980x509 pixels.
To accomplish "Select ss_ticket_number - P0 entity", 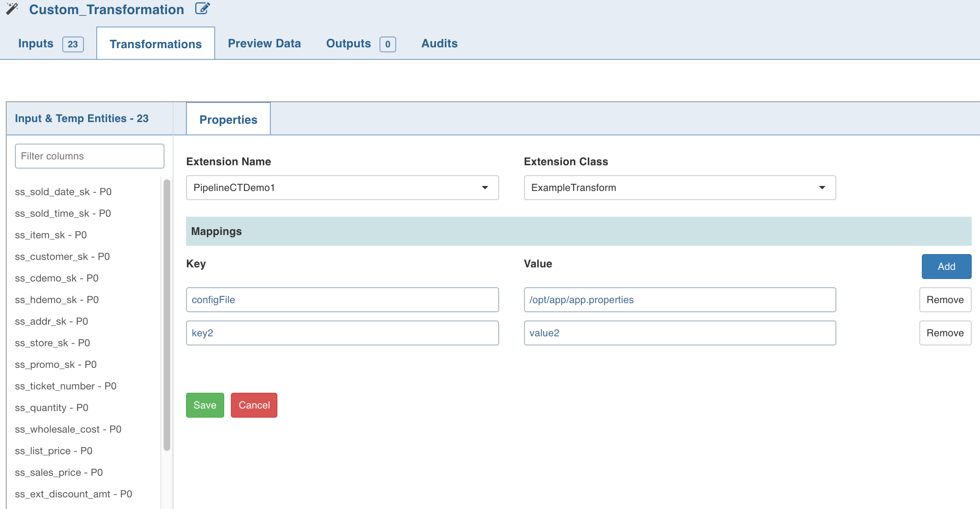I will [66, 386].
